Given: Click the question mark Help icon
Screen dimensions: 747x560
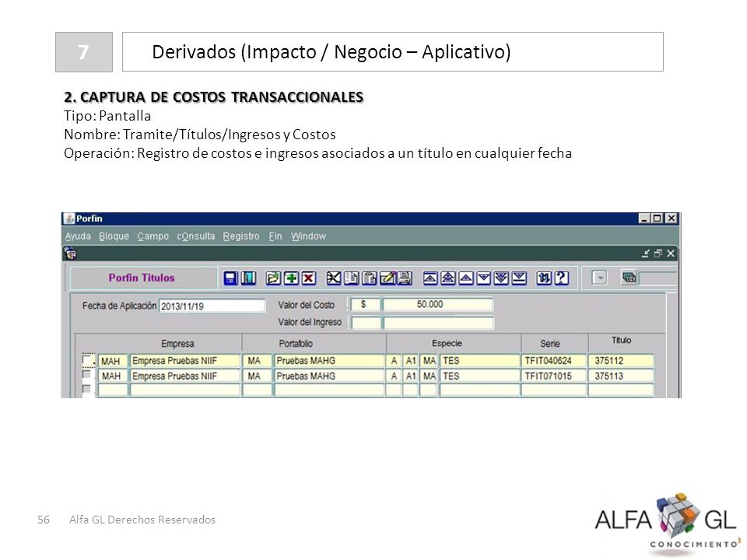Looking at the screenshot, I should (x=561, y=278).
